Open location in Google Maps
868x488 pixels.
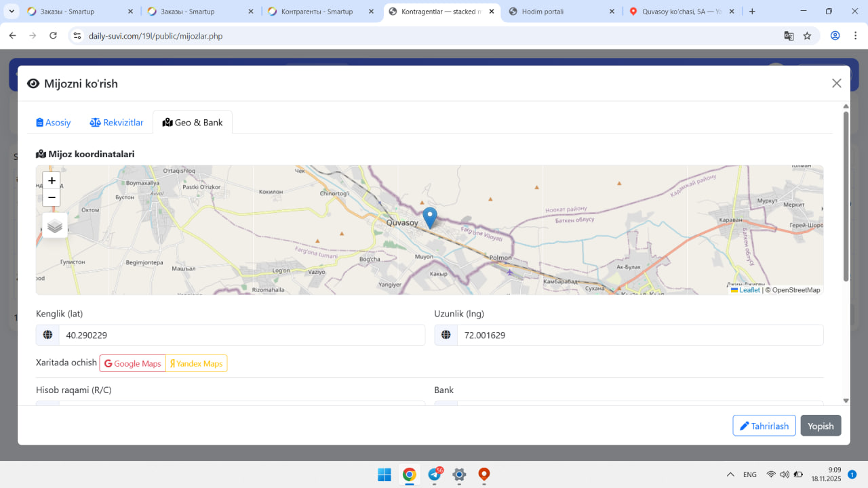pyautogui.click(x=133, y=364)
